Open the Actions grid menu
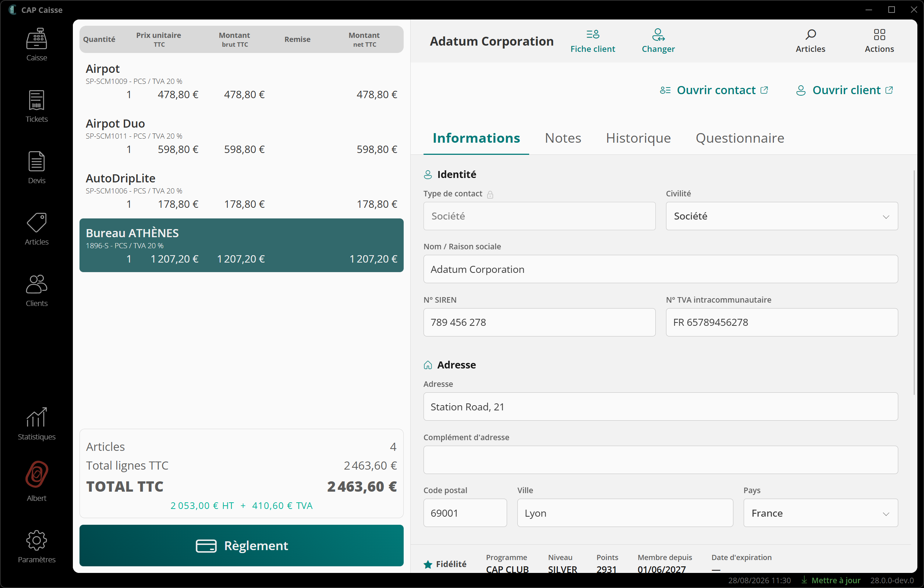 point(879,41)
